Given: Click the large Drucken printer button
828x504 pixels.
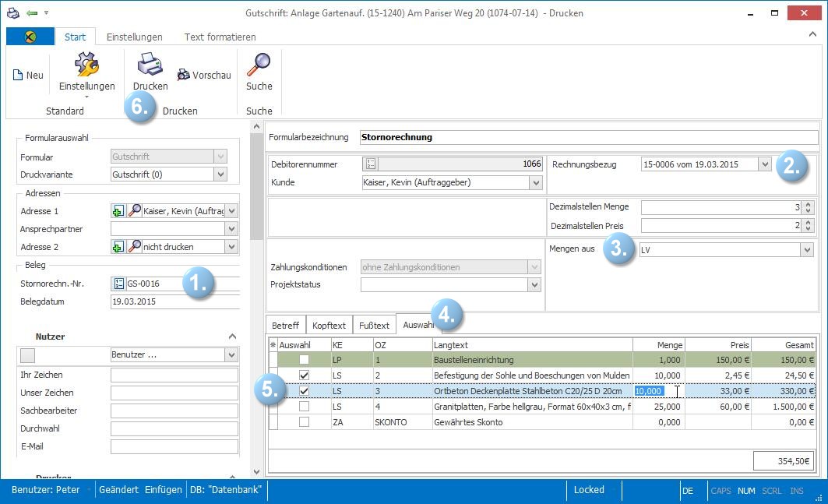Looking at the screenshot, I should point(150,72).
